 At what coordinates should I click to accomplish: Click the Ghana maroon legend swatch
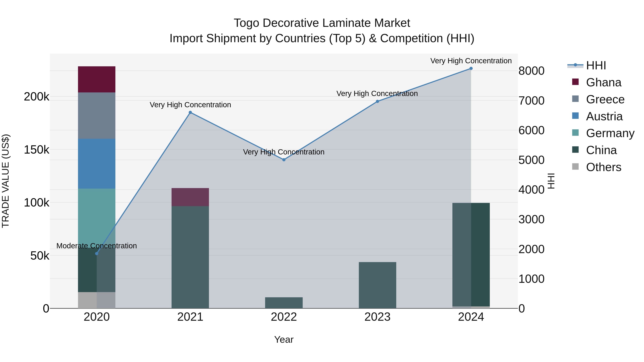click(x=575, y=82)
